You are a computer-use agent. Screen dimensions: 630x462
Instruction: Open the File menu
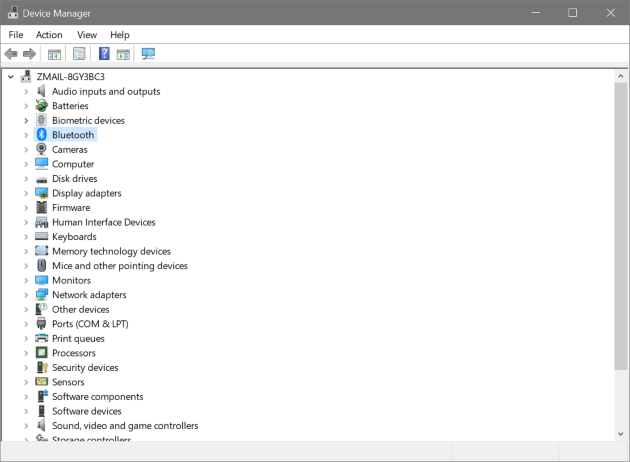click(x=16, y=35)
